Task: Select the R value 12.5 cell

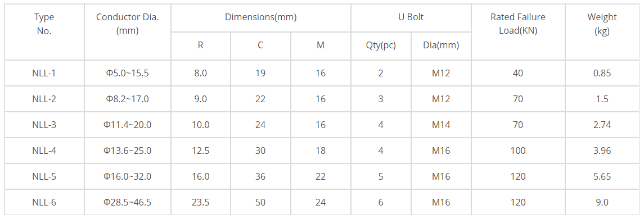Action: [x=200, y=150]
